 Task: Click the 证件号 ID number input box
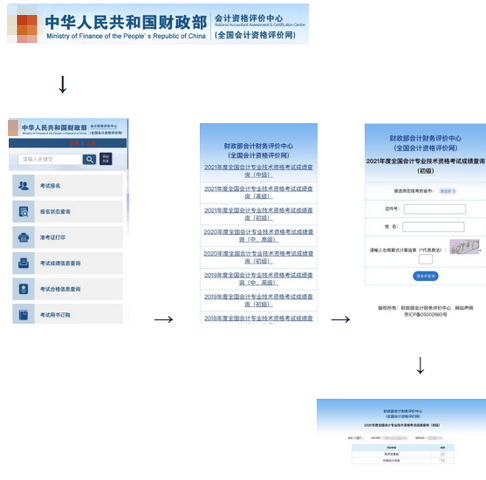coord(435,209)
